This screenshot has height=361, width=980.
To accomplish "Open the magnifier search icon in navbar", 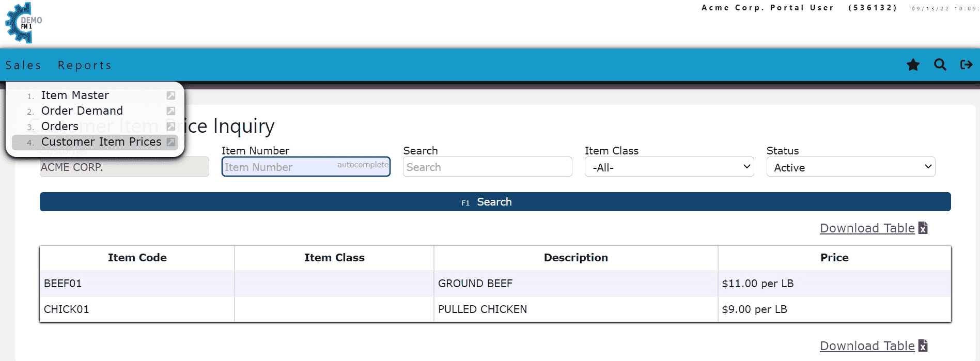I will [x=940, y=65].
